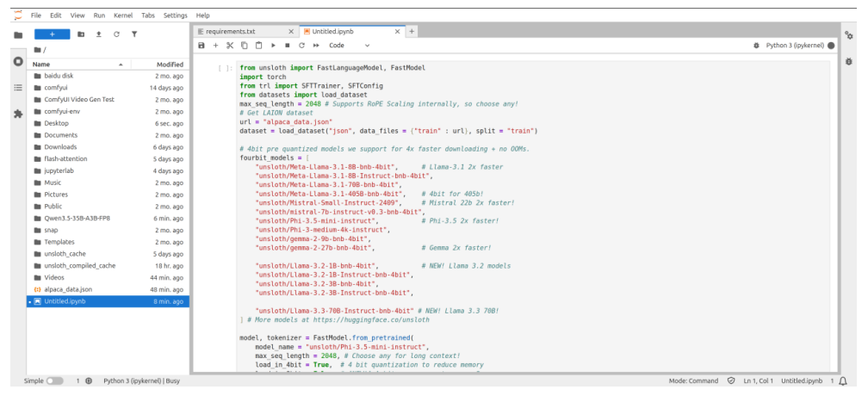Interrupt the kernel with the stop icon
Image resolution: width=868 pixels, height=396 pixels.
(x=288, y=46)
